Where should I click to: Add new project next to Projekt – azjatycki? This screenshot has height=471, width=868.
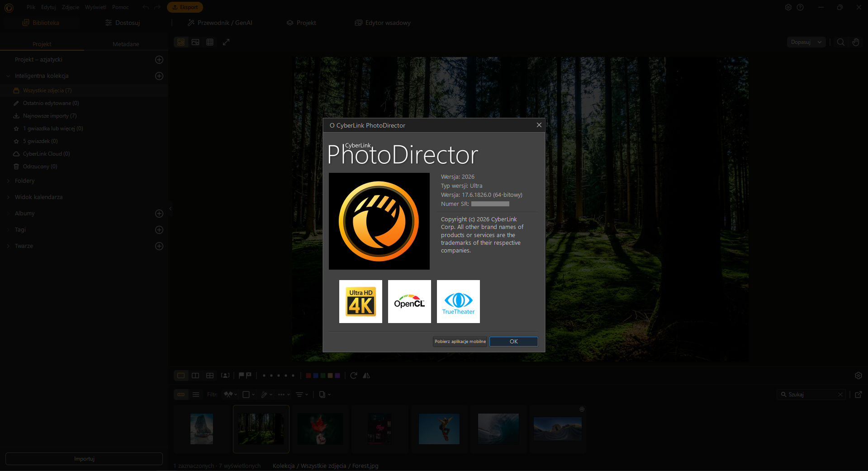(159, 60)
